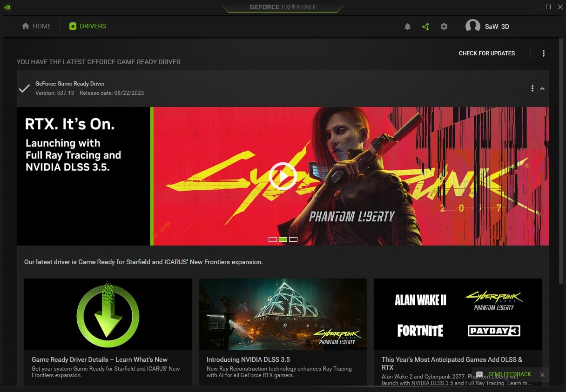Play the Cyberpunk Phantom Liberty banner video
Screen dimensions: 566x392
pyautogui.click(x=283, y=176)
